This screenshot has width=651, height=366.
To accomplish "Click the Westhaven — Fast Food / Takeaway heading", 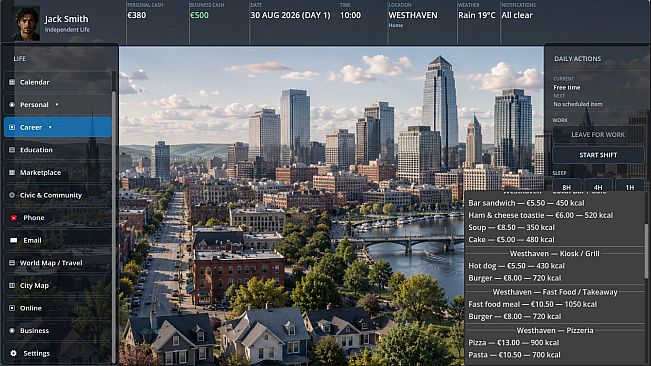I will tap(555, 292).
